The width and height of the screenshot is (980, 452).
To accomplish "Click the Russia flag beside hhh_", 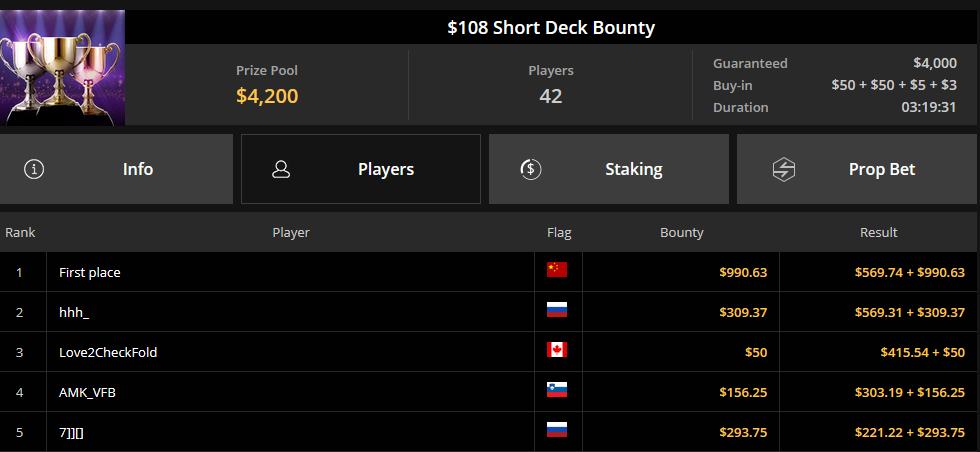I will tap(557, 309).
